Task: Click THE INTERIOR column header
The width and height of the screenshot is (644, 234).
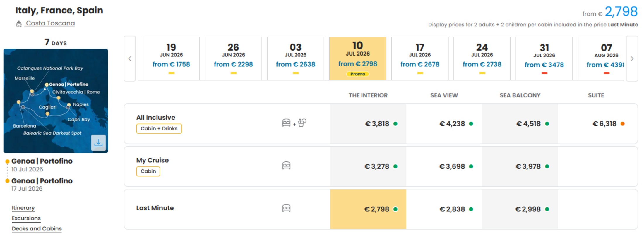Action: tap(368, 95)
